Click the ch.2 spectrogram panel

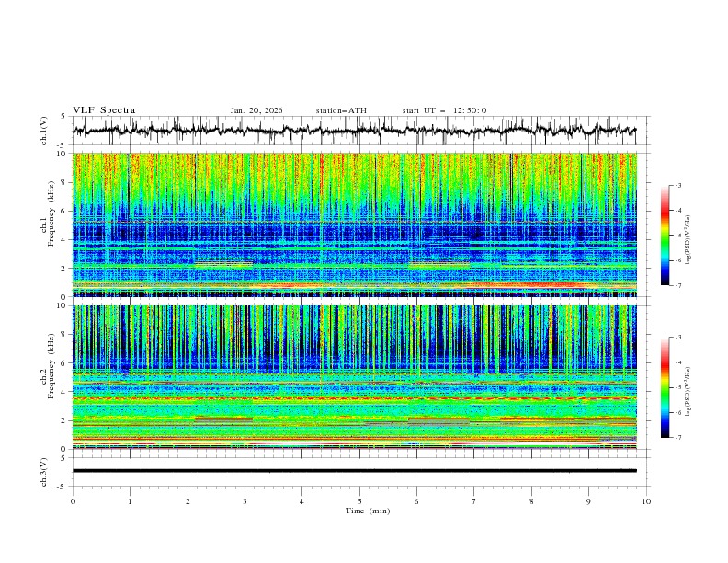pos(354,377)
